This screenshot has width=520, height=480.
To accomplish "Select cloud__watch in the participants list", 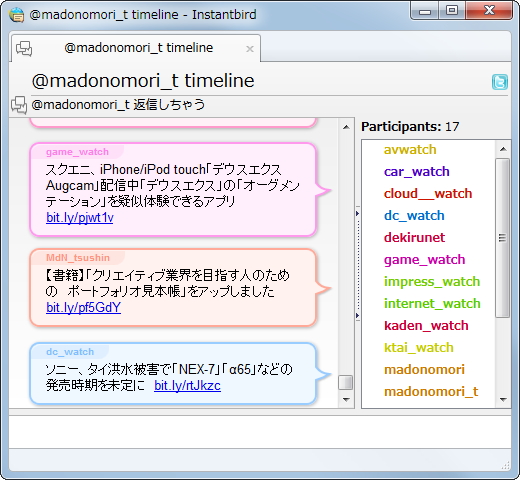I will [428, 194].
